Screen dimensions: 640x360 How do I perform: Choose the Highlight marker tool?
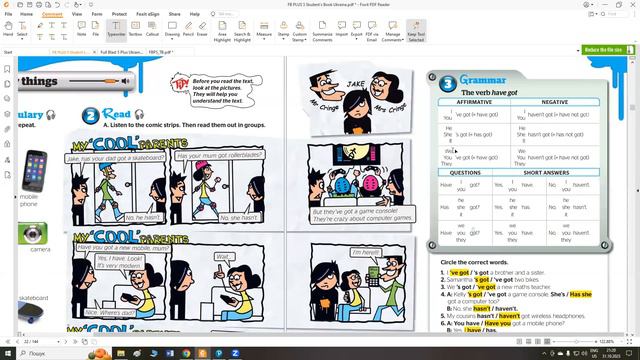point(40,26)
